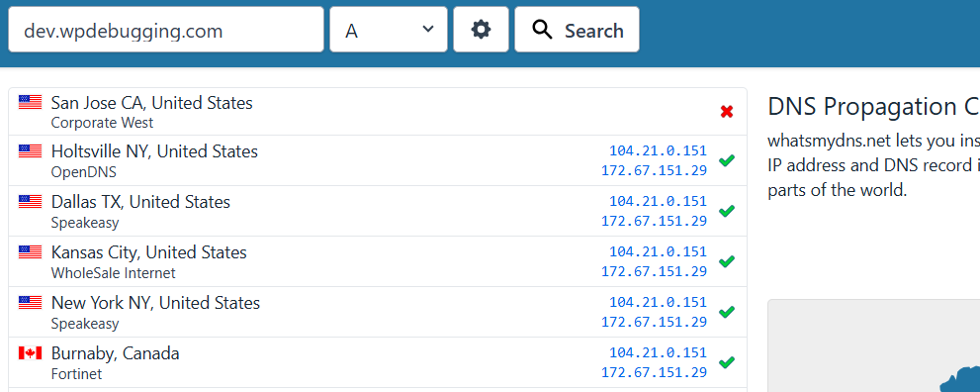
Task: Click the OpenDNS provider label
Action: [x=84, y=172]
